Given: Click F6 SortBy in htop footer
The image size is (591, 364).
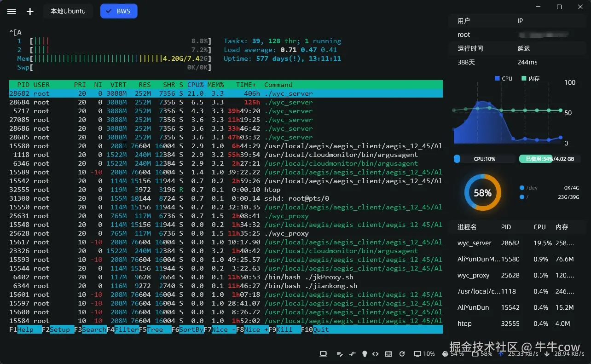Looking at the screenshot, I should 188,329.
